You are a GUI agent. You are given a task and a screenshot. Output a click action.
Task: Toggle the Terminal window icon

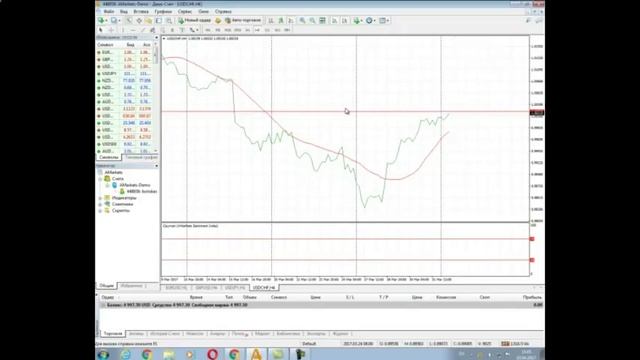(x=159, y=20)
